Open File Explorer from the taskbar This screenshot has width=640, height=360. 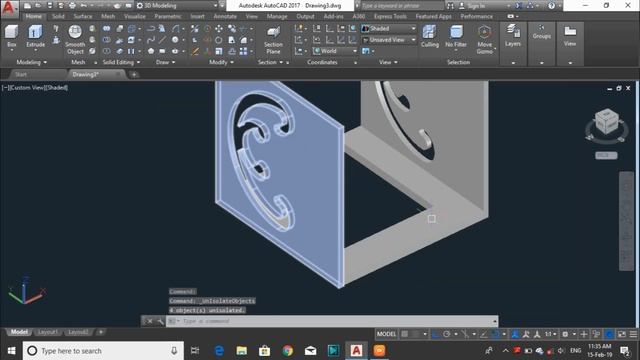pyautogui.click(x=242, y=351)
